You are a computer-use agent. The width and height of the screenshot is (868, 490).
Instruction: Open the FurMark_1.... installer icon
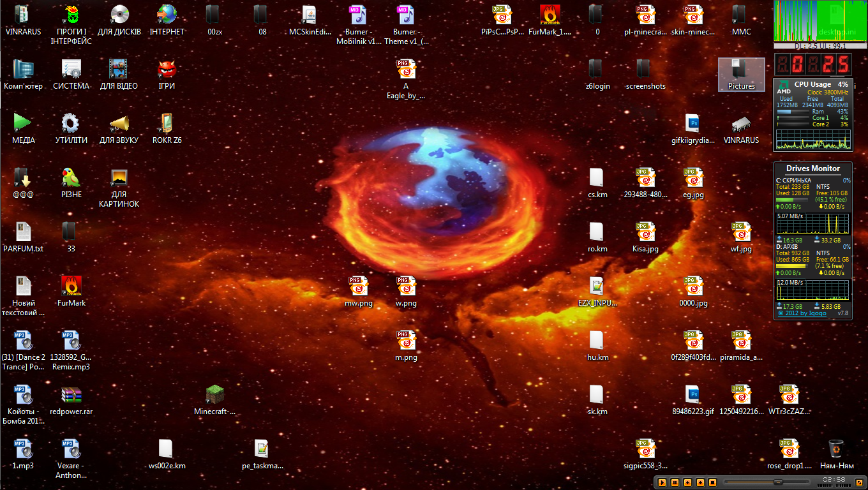point(550,20)
